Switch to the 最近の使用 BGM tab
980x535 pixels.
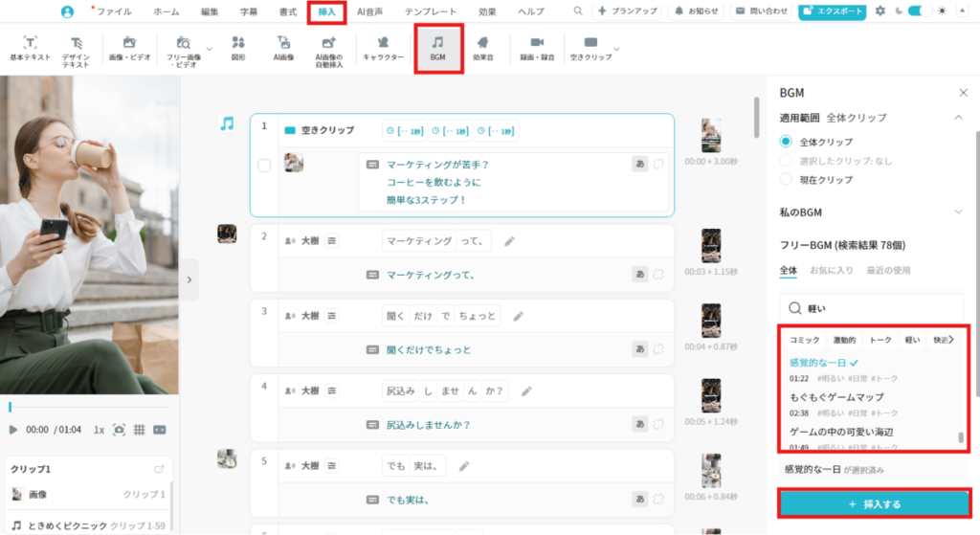pyautogui.click(x=888, y=270)
